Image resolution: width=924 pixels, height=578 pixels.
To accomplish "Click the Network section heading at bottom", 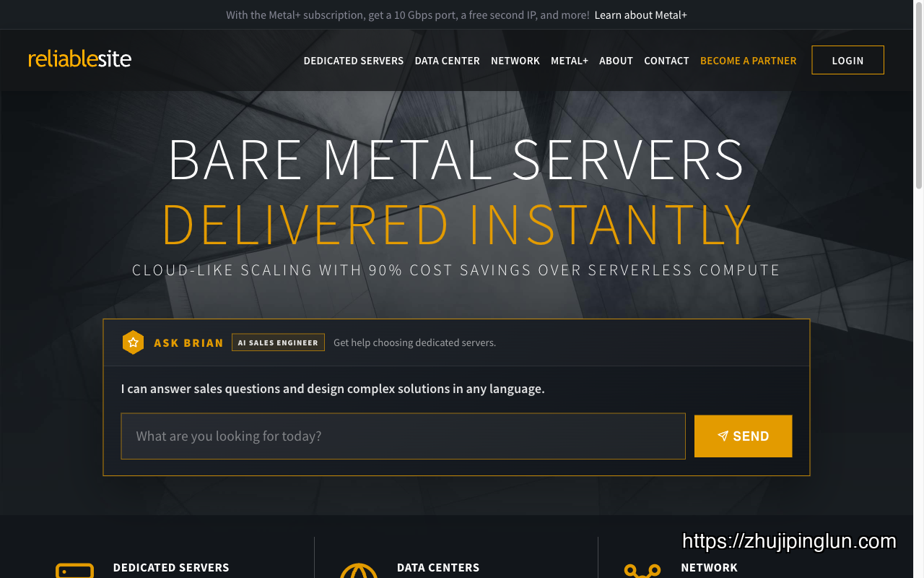I will click(709, 568).
